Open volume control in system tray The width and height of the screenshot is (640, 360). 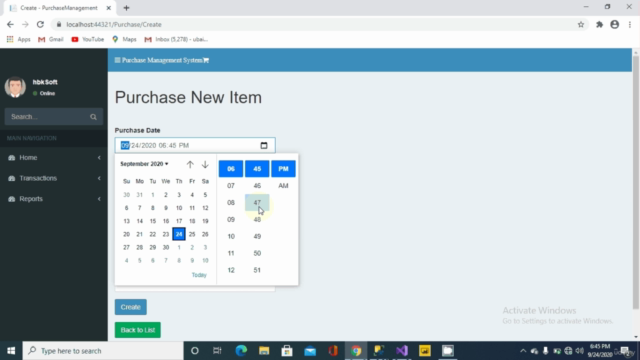tap(580, 351)
